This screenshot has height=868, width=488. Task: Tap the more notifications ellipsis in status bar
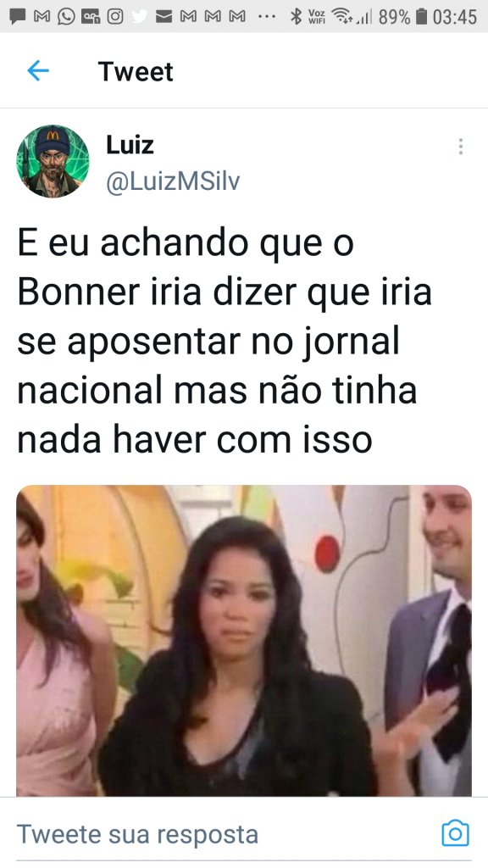267,17
